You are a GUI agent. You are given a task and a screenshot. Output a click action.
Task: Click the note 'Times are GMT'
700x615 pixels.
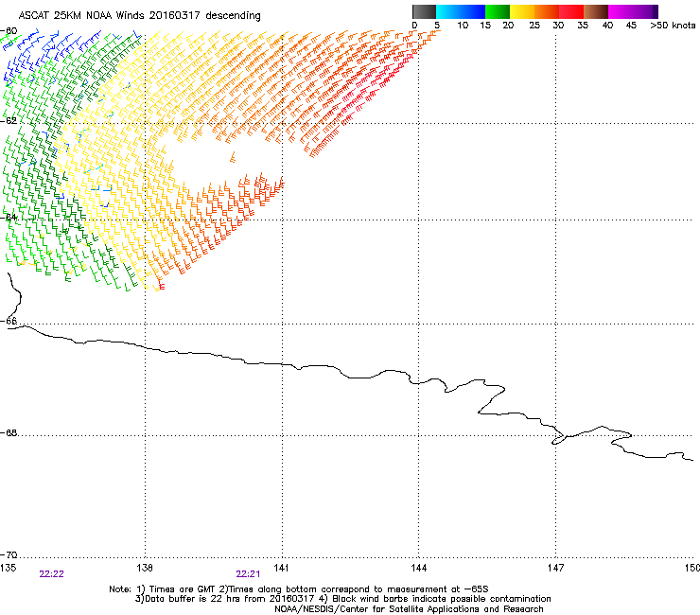point(182,589)
